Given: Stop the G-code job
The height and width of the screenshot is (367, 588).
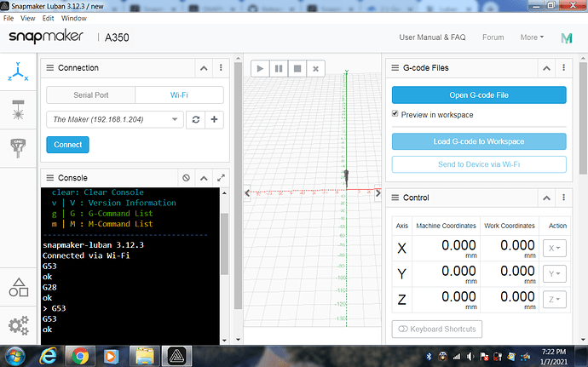Looking at the screenshot, I should click(x=297, y=69).
